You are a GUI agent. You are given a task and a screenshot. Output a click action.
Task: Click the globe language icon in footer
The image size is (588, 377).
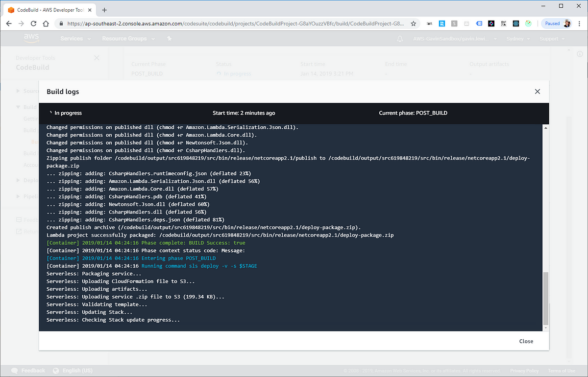pyautogui.click(x=56, y=371)
